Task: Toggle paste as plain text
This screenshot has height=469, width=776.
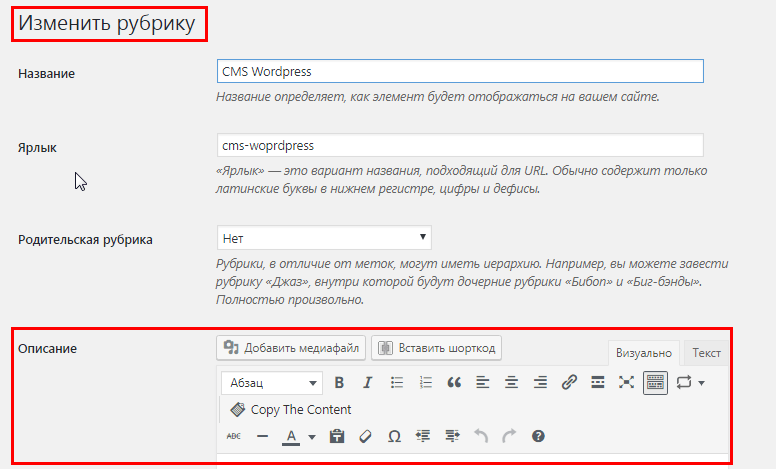Action: [x=337, y=436]
